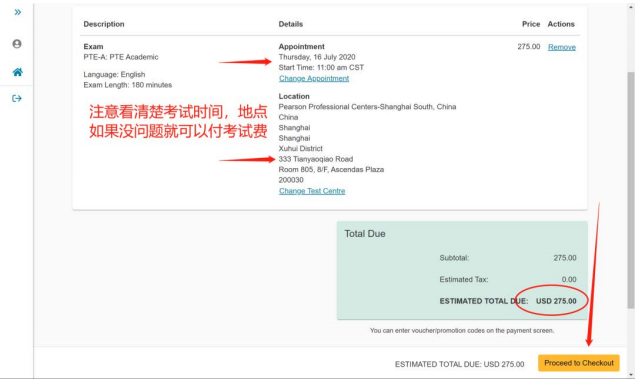Screen dimensions: 639x384
Task: Select the Price column header
Action: [x=531, y=24]
